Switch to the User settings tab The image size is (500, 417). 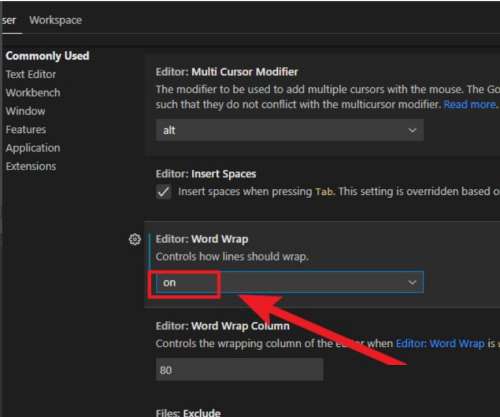(x=9, y=20)
